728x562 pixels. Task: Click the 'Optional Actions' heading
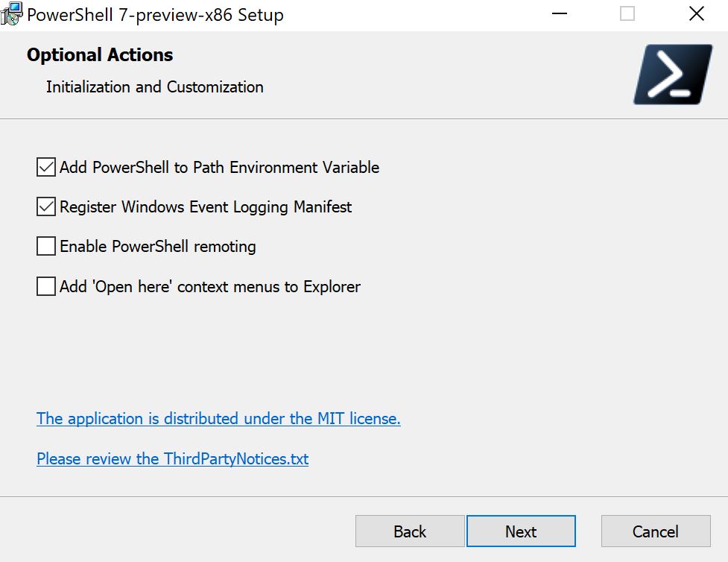click(x=100, y=55)
